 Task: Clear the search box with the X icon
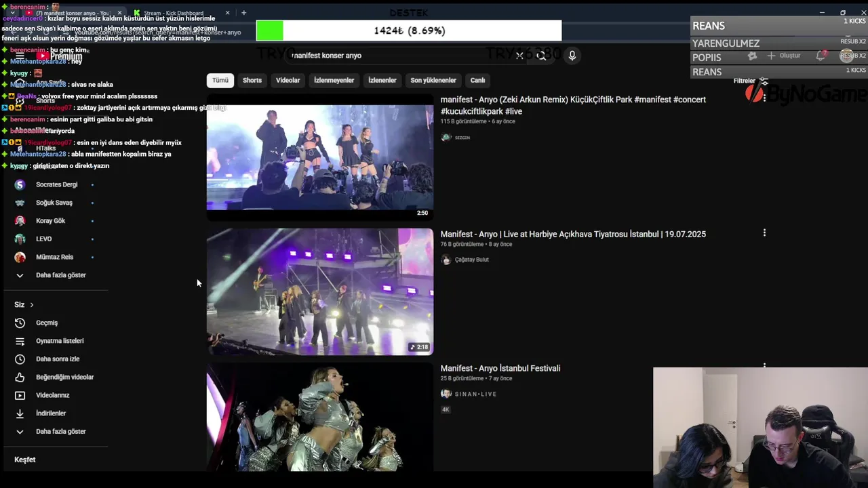tap(519, 56)
